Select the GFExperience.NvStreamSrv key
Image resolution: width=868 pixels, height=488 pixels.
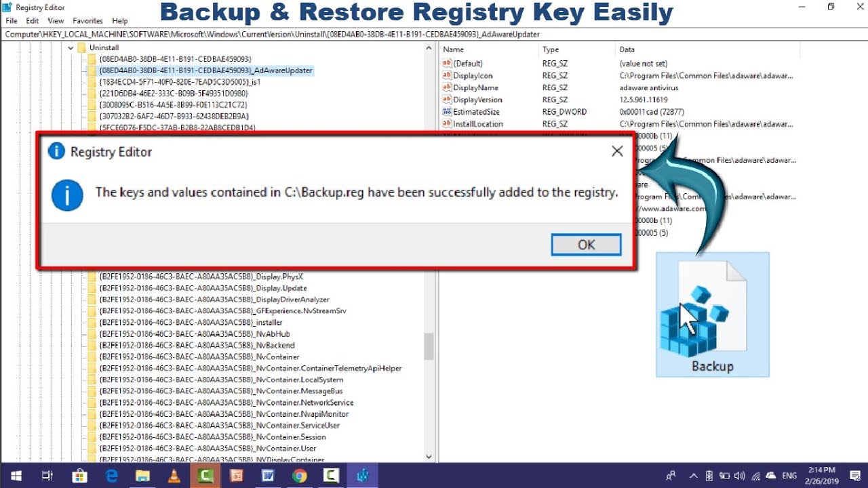click(222, 311)
